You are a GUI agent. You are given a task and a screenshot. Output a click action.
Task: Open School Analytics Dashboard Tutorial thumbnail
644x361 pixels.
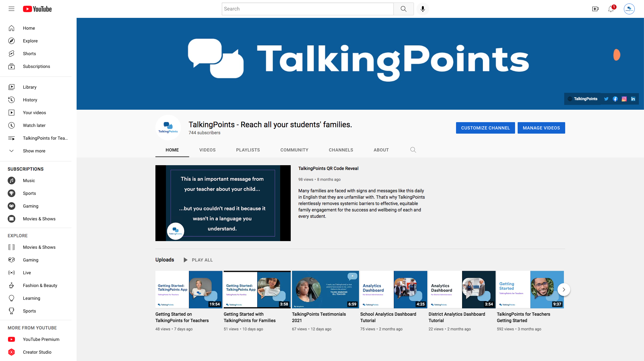click(x=394, y=290)
